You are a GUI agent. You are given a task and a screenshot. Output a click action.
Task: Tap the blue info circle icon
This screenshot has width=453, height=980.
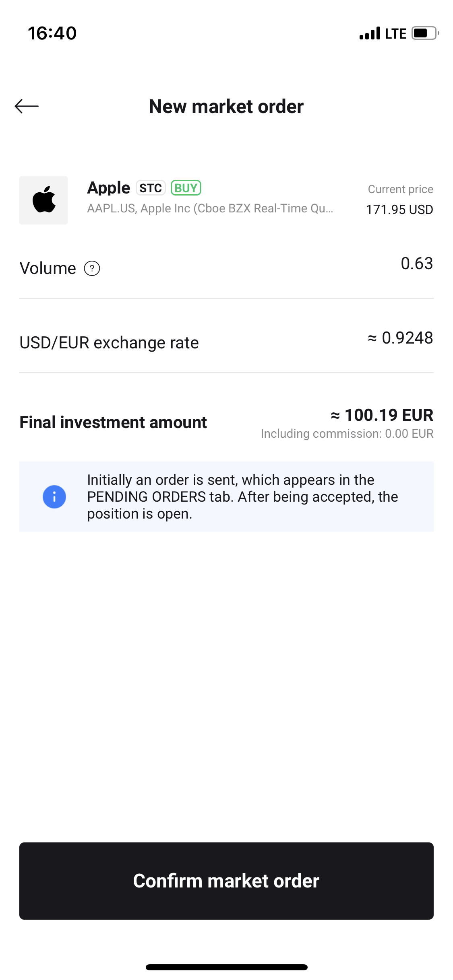(x=54, y=497)
